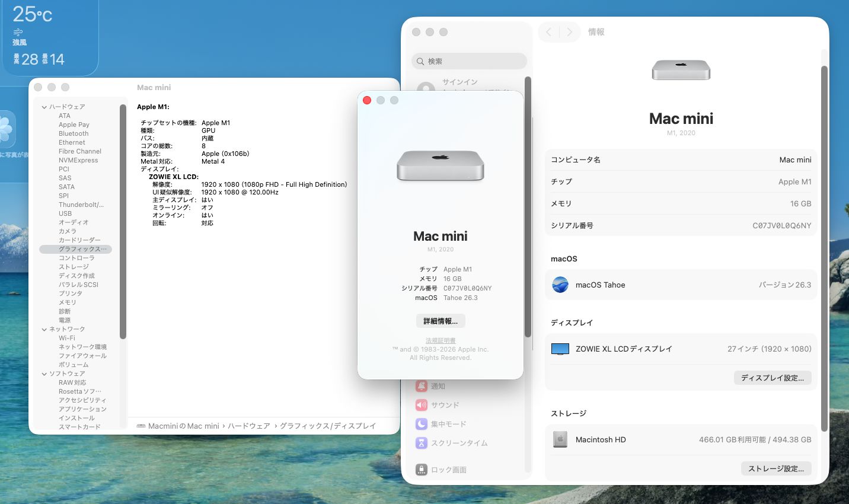Select アクセシビリティ in sidebar
849x504 pixels.
pyautogui.click(x=82, y=400)
